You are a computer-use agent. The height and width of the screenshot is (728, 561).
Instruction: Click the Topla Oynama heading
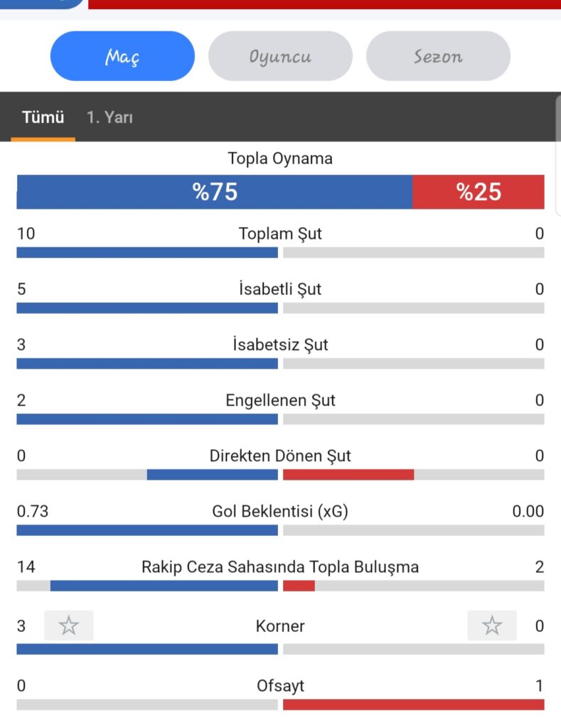[280, 159]
